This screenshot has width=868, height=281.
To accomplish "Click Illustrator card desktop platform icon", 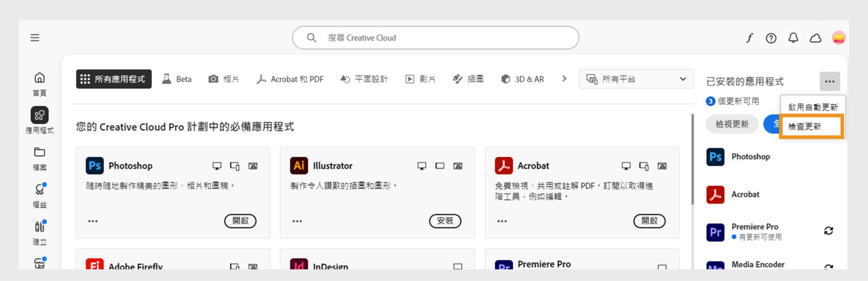I will click(422, 166).
